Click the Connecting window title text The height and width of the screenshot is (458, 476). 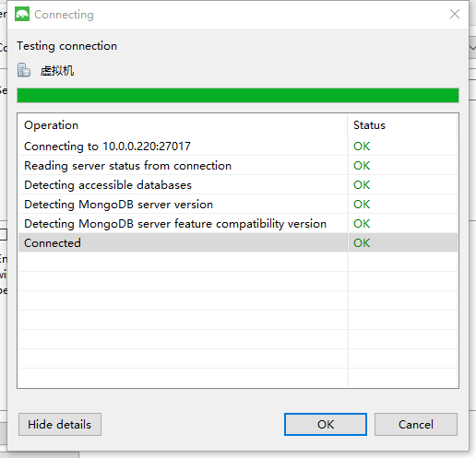[64, 15]
